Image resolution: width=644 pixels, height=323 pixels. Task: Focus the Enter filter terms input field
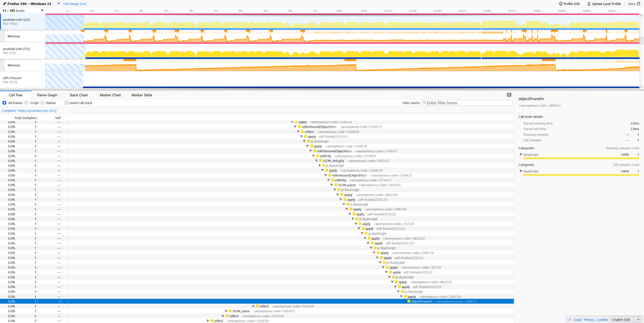[467, 103]
